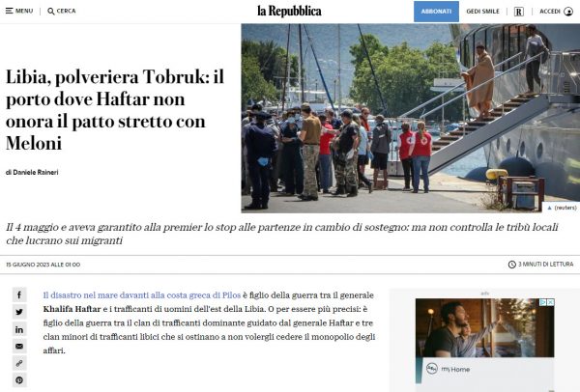Click the ACCEDI user profile icon
The width and height of the screenshot is (580, 392).
(568, 12)
